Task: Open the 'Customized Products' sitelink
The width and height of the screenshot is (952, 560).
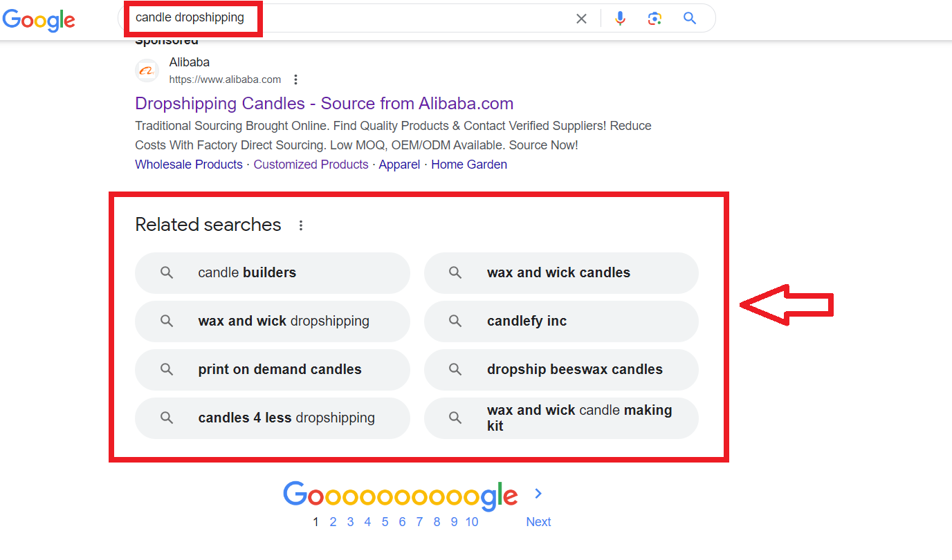Action: coord(311,164)
